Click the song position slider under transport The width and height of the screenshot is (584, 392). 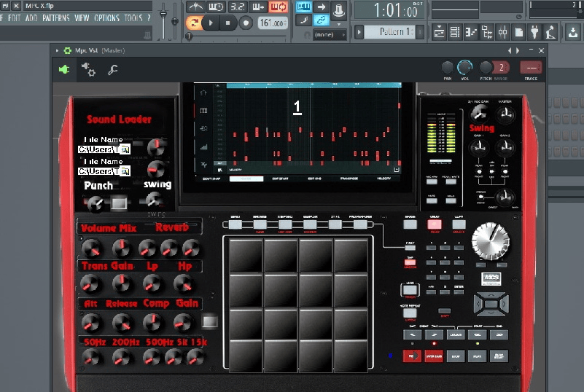point(237,36)
